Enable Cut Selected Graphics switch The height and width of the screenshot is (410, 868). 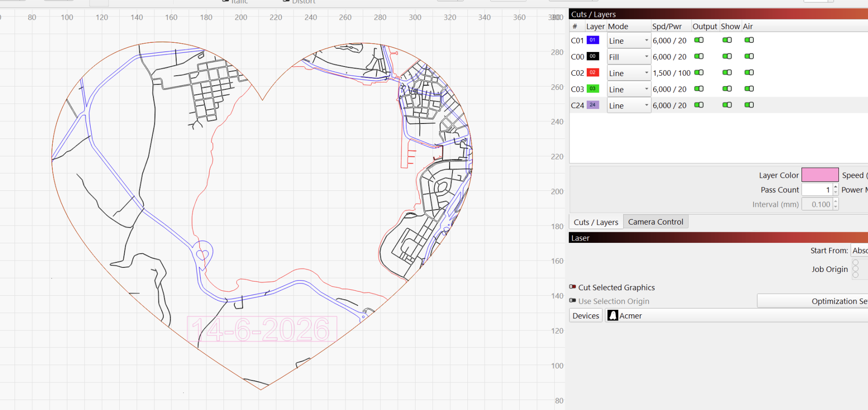point(573,287)
